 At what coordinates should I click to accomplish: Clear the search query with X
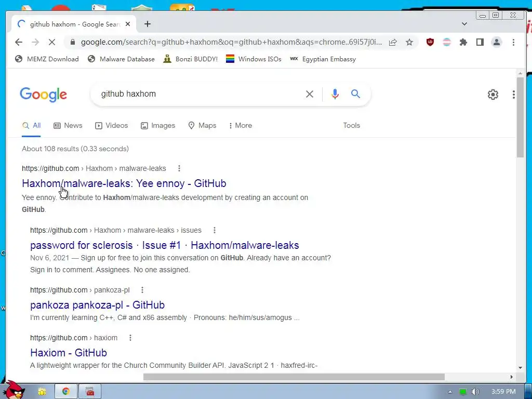point(310,94)
